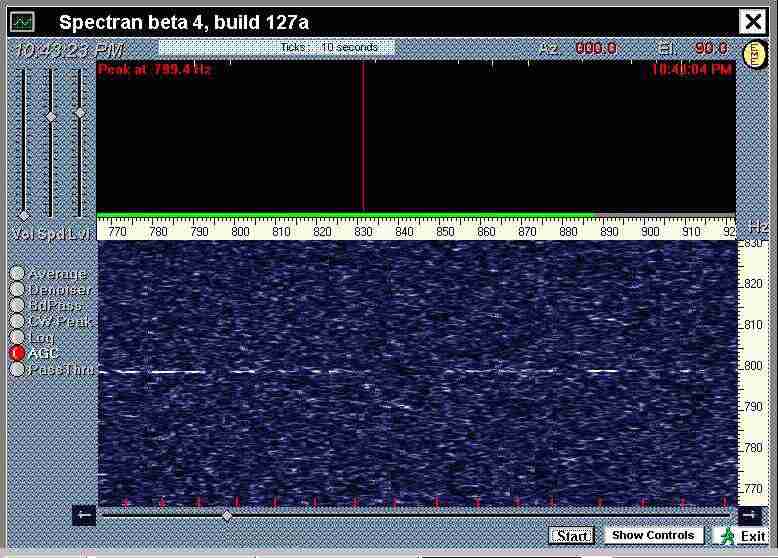This screenshot has height=558, width=778.
Task: Toggle the Log option
Action: [x=17, y=337]
